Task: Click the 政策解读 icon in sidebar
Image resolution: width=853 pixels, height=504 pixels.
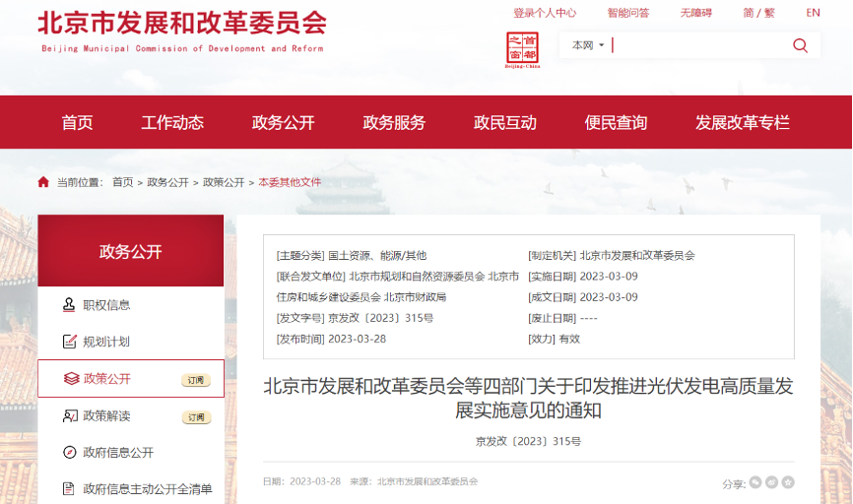Action: [70, 416]
